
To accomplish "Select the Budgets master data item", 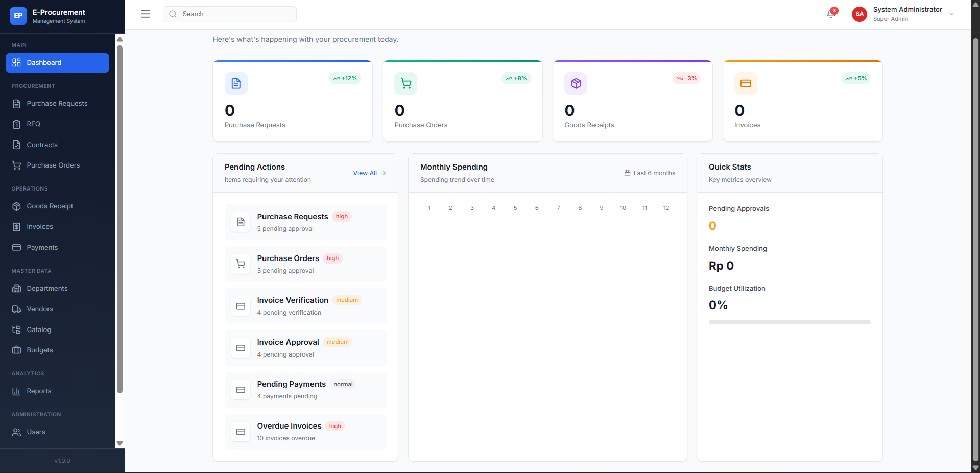I will 40,350.
